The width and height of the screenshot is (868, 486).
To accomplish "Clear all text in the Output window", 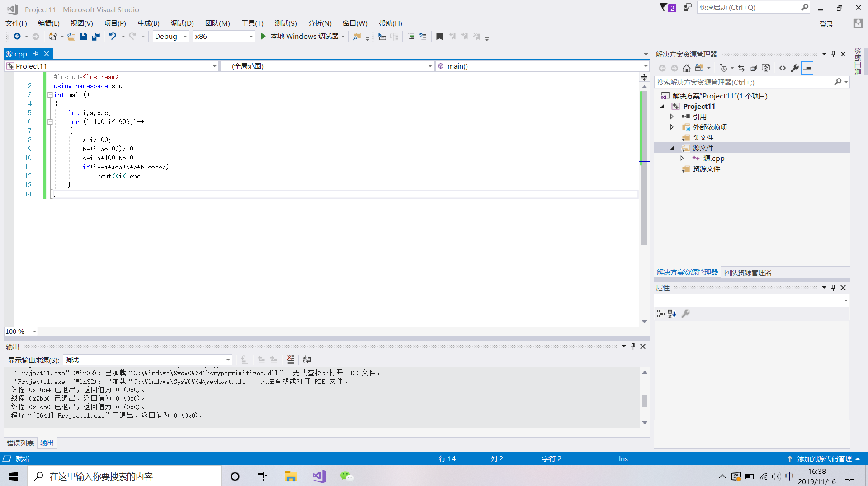I will (291, 360).
